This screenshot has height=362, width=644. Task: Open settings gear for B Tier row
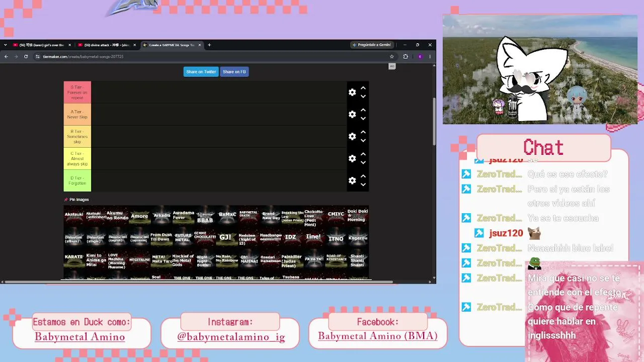click(352, 136)
